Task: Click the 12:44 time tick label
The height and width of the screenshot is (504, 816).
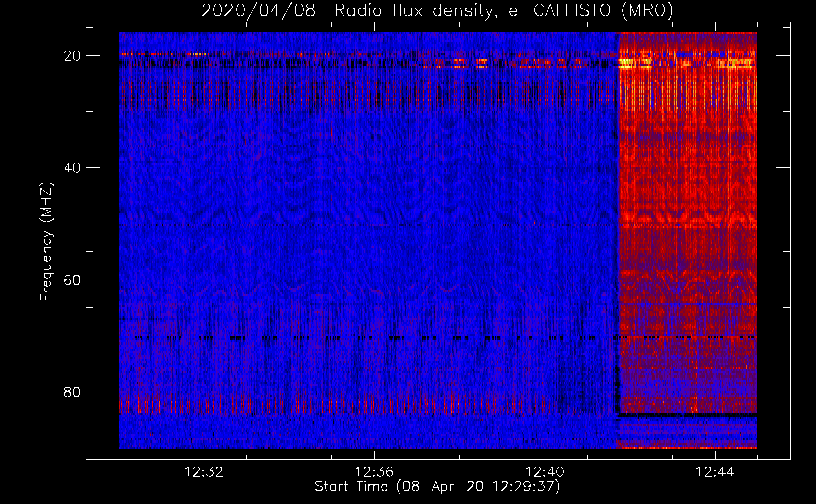Action: pyautogui.click(x=715, y=472)
